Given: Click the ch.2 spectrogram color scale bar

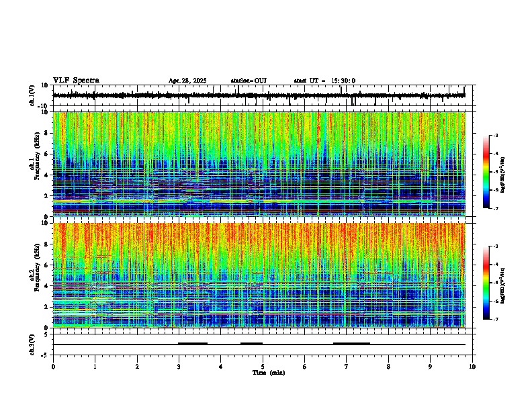Looking at the screenshot, I should (486, 283).
